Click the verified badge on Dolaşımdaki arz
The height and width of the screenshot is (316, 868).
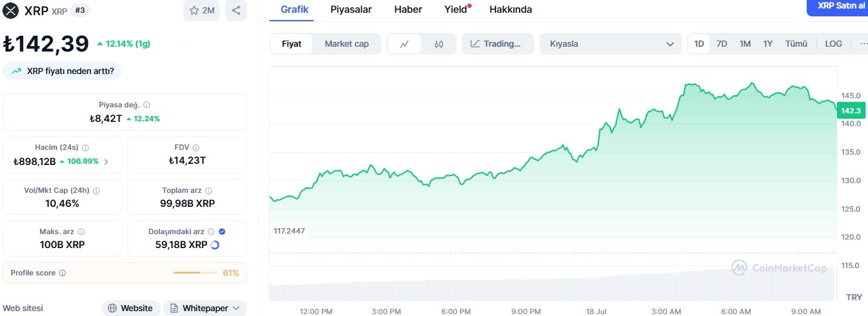(x=222, y=232)
